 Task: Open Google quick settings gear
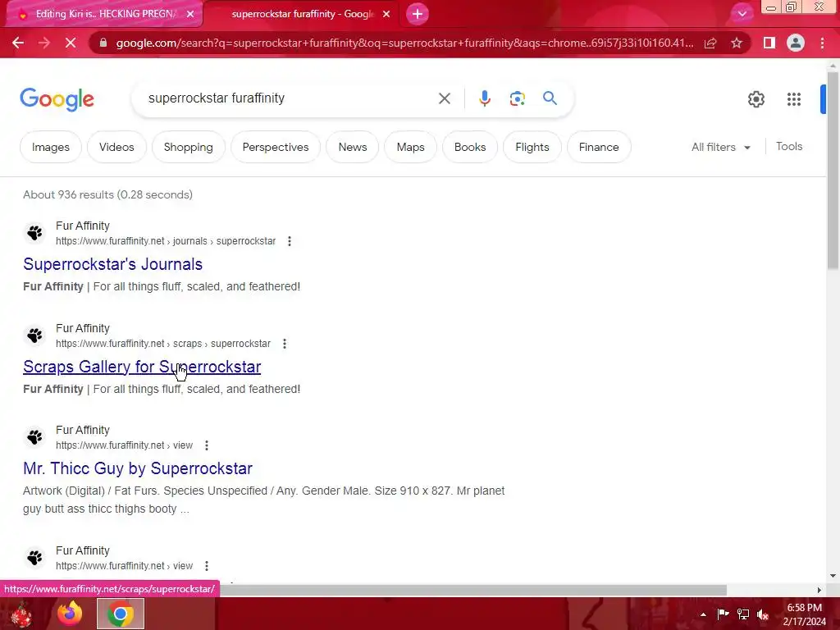click(x=756, y=99)
